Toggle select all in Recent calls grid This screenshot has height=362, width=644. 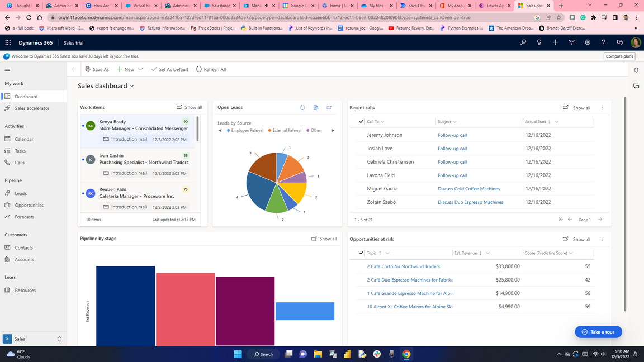[361, 121]
